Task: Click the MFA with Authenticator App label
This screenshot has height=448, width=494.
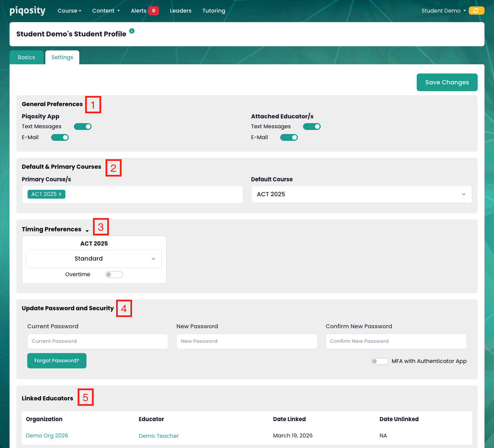Action: pyautogui.click(x=429, y=361)
